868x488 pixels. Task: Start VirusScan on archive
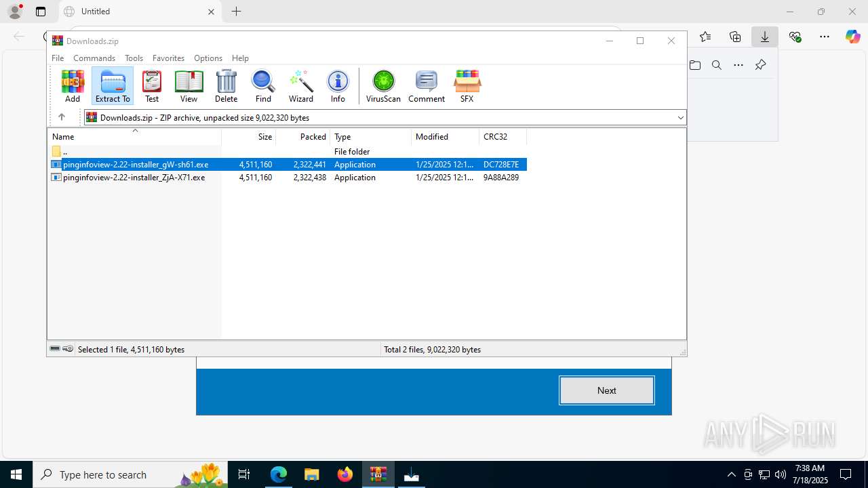pos(383,86)
